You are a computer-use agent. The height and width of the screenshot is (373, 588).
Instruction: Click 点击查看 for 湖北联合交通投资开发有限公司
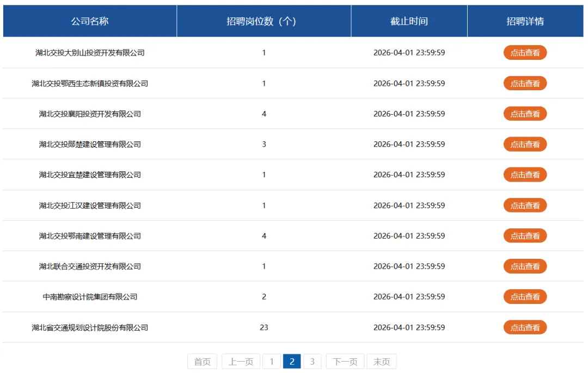[x=525, y=266]
